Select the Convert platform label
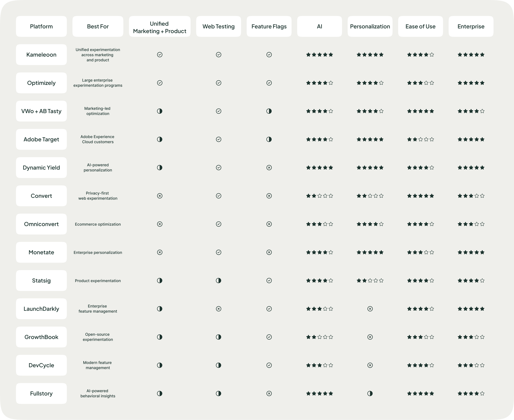The height and width of the screenshot is (420, 514). point(41,196)
